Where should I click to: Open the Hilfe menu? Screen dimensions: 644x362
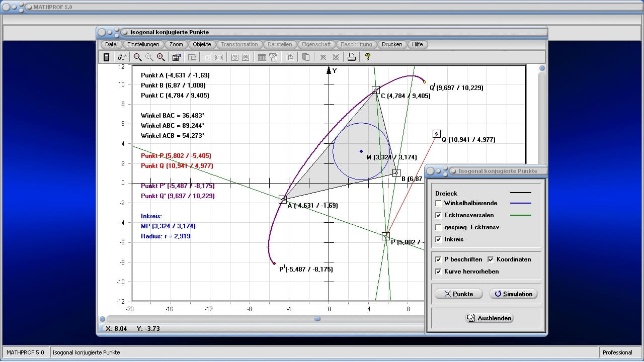418,44
